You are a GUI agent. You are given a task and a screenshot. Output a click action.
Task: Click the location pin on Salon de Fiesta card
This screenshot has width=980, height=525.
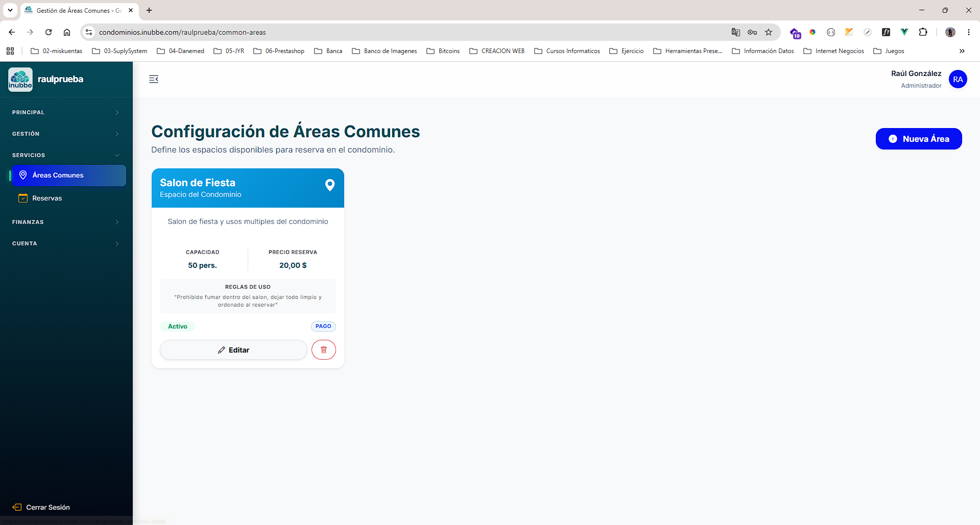tap(330, 185)
